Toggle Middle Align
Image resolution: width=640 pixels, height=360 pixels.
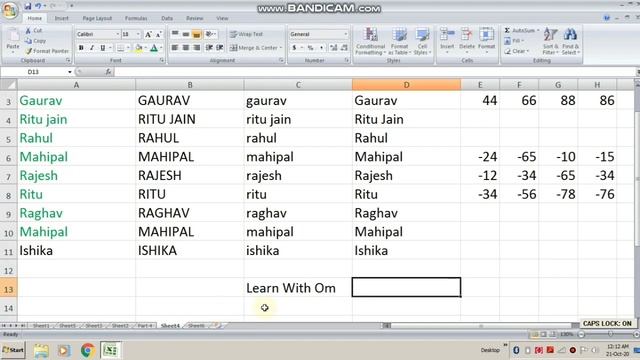click(186, 34)
